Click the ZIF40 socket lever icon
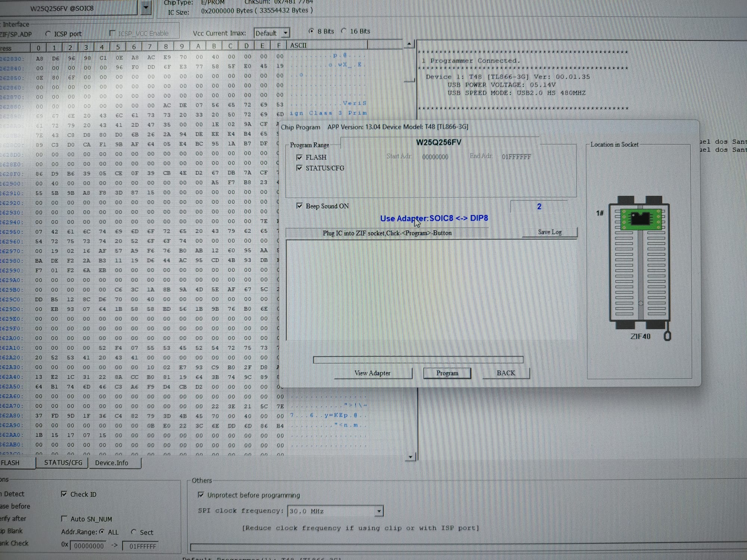Screen dimensions: 747x560 (x=667, y=336)
